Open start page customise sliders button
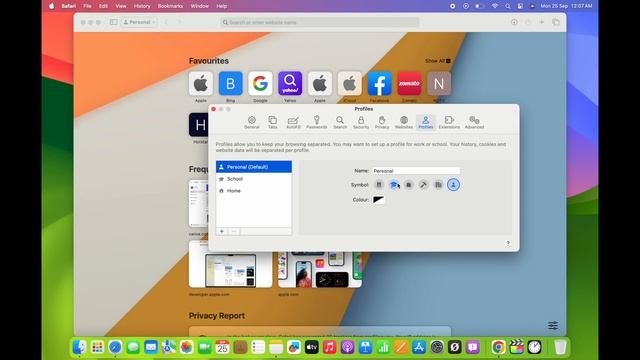Screen dimensions: 640x360 coord(553,325)
